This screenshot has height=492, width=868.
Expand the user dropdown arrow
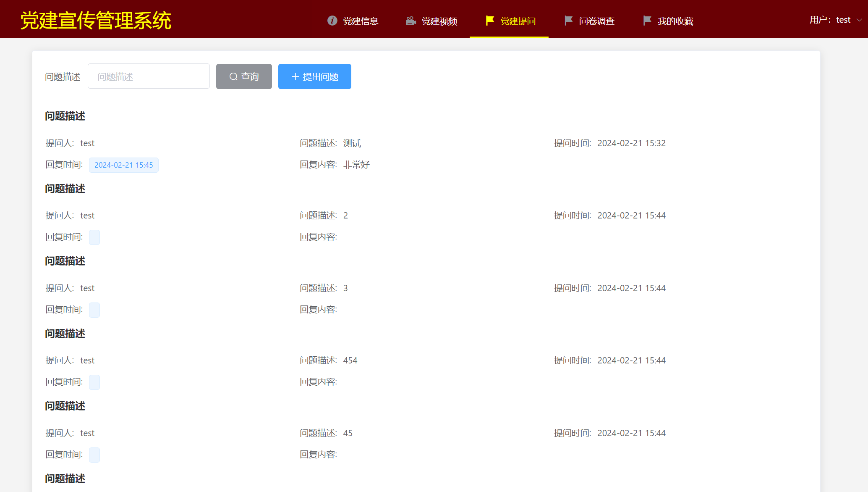point(859,20)
